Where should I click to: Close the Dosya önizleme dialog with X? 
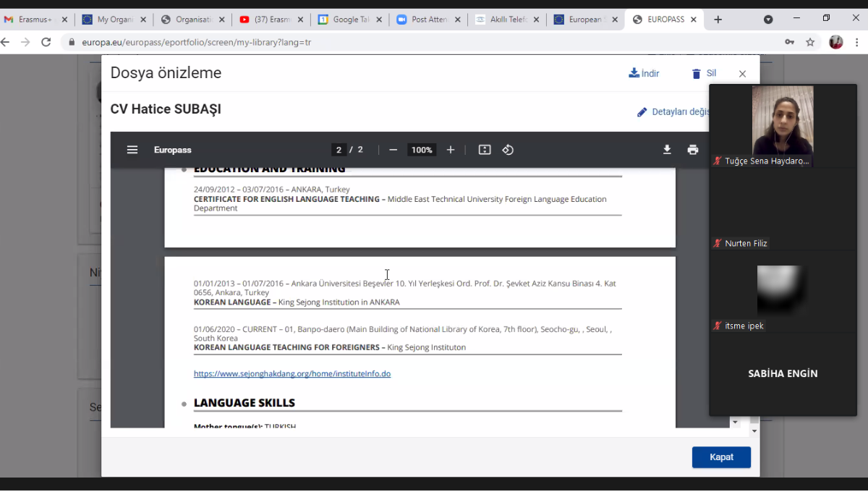pos(742,74)
